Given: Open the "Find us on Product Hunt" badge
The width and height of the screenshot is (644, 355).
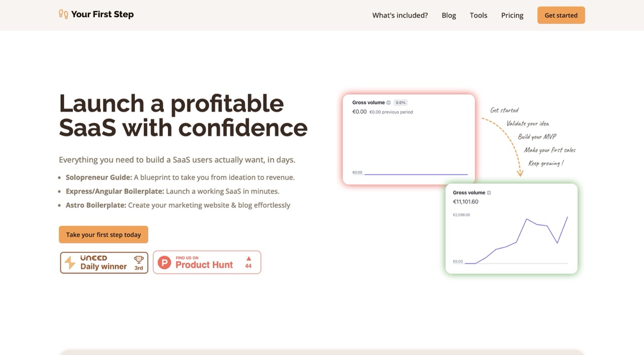Looking at the screenshot, I should [x=207, y=262].
